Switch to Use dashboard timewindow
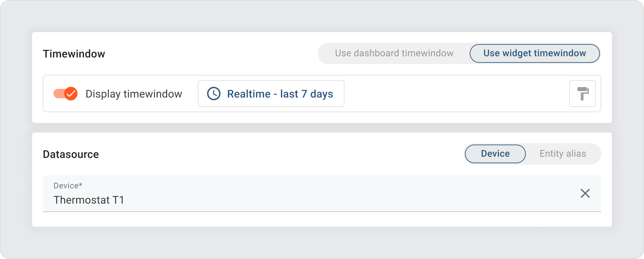Screen dimensions: 644x259 pyautogui.click(x=394, y=53)
